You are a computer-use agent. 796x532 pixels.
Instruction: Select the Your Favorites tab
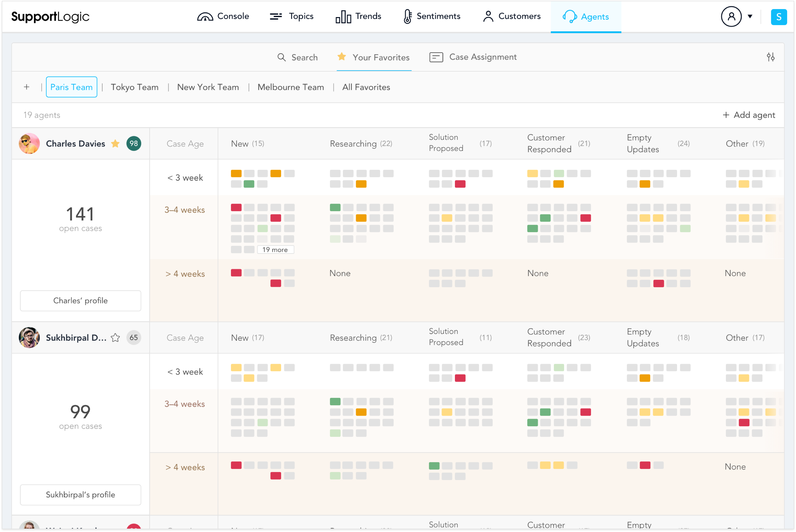coord(374,57)
